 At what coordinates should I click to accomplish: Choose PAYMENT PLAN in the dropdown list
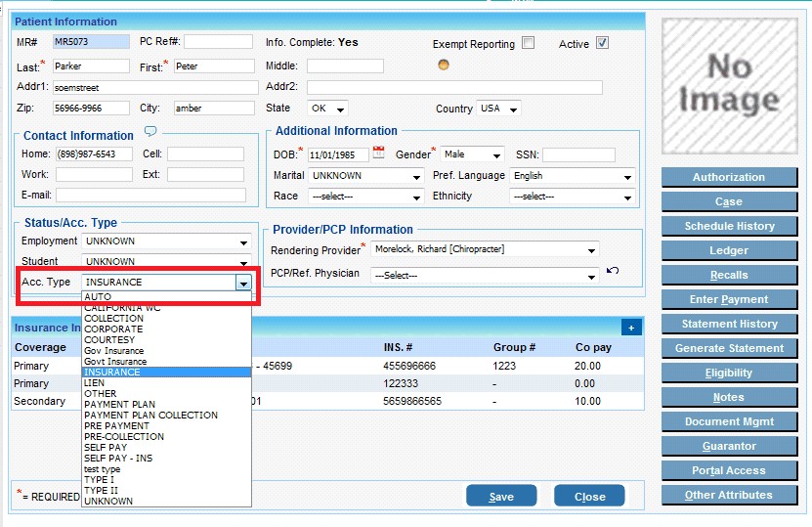(120, 405)
